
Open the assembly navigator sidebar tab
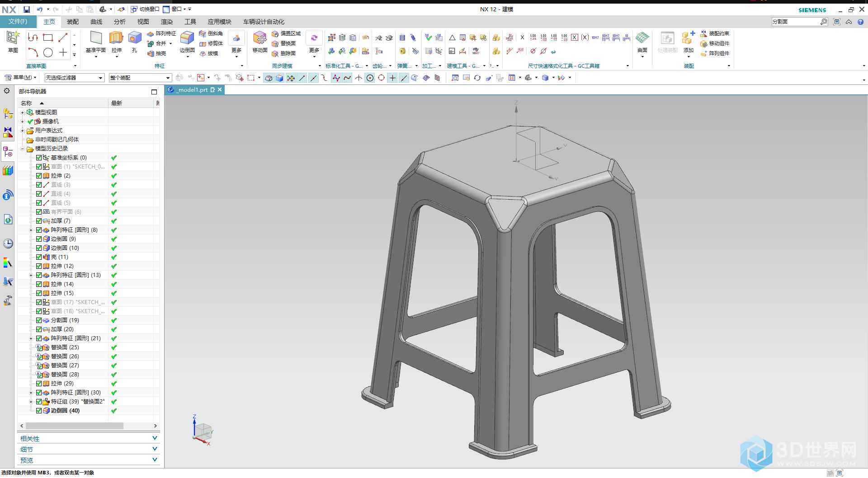coord(8,113)
